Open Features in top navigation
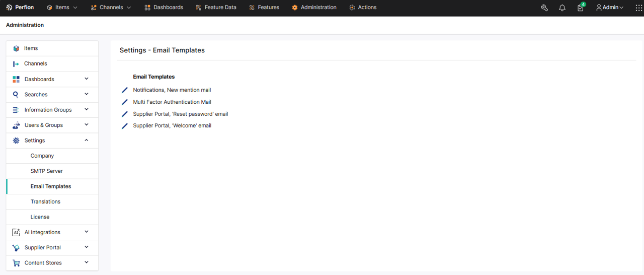This screenshot has width=644, height=275. pyautogui.click(x=264, y=8)
